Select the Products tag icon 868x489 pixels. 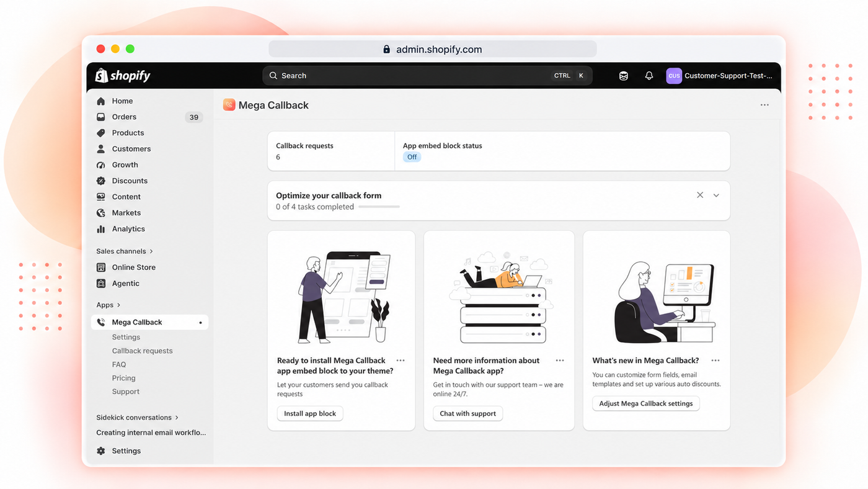[101, 133]
